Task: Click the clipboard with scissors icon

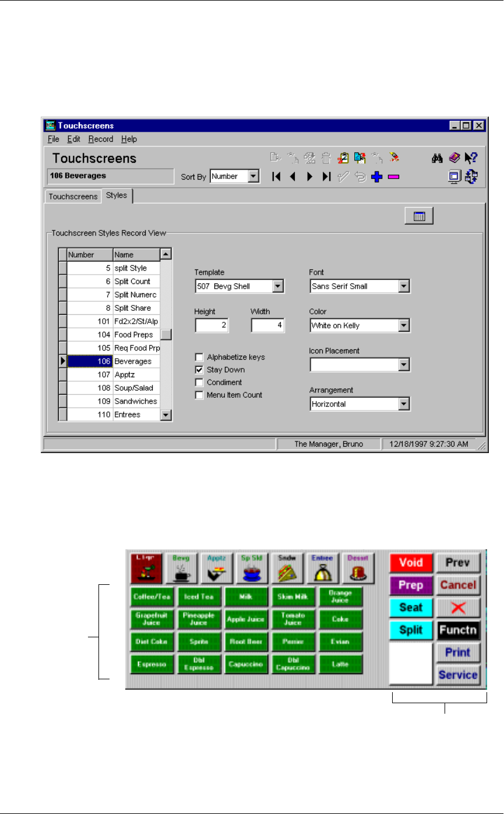Action: 343,157
